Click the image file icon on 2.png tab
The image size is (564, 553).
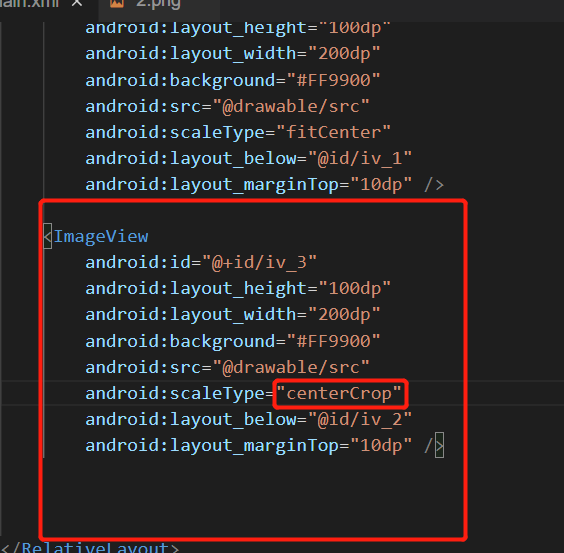117,3
